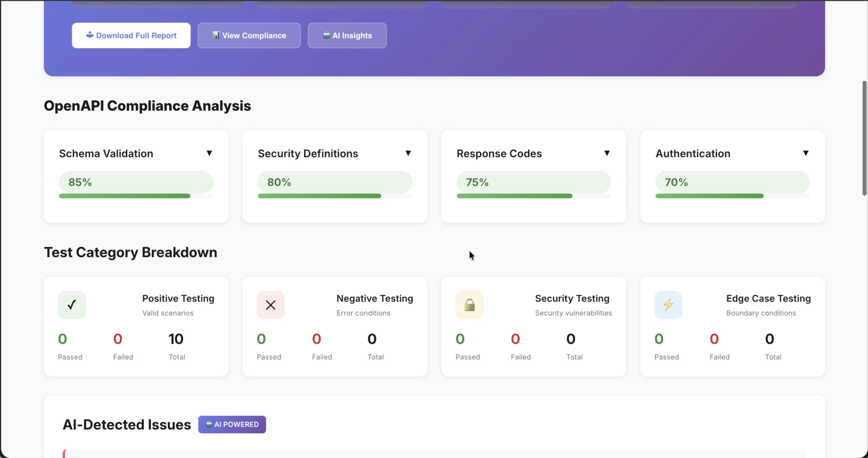This screenshot has height=458, width=868.
Task: Select the padlock icon on Security Testing
Action: pos(469,304)
